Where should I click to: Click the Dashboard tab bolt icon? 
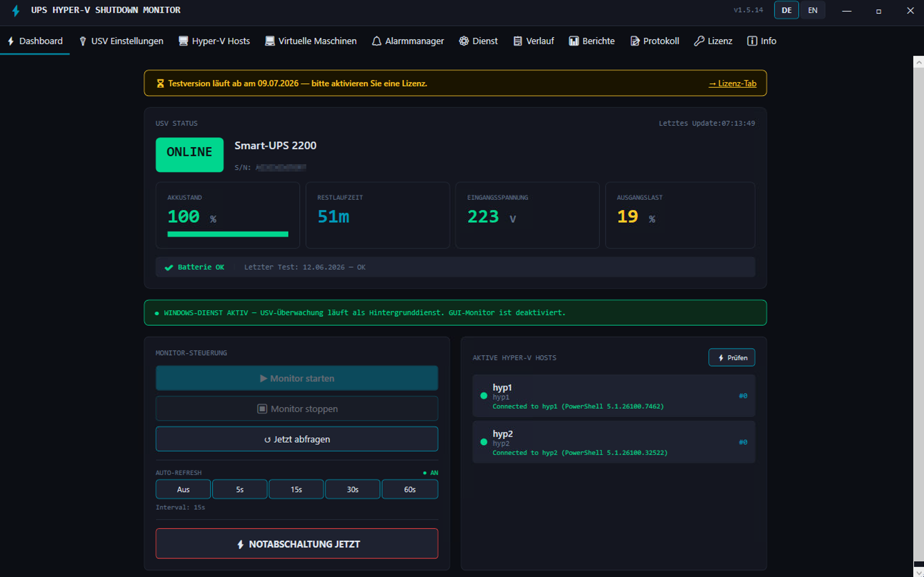(11, 41)
